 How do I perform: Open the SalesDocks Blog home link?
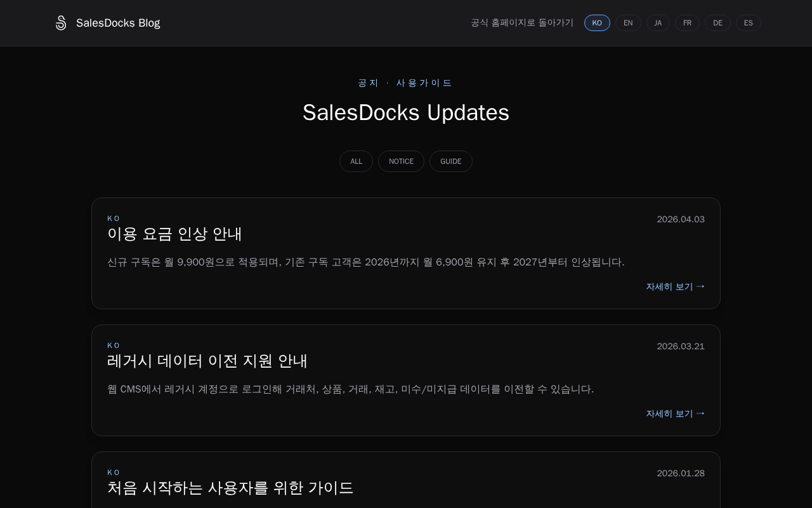coord(118,23)
